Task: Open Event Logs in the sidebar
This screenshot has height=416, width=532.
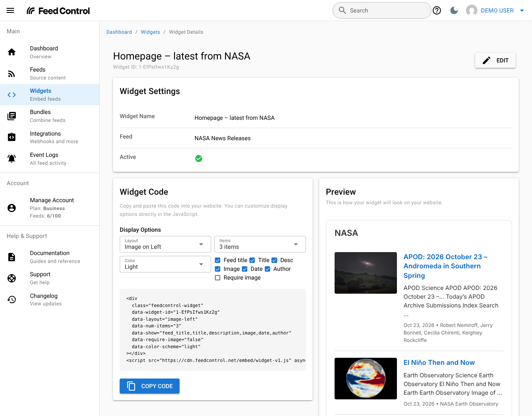Action: pyautogui.click(x=50, y=158)
